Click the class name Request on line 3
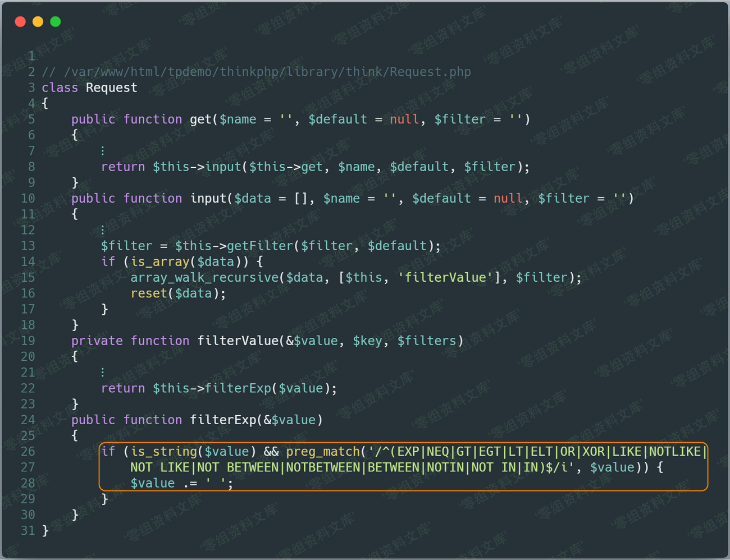Image resolution: width=730 pixels, height=560 pixels. coord(111,88)
